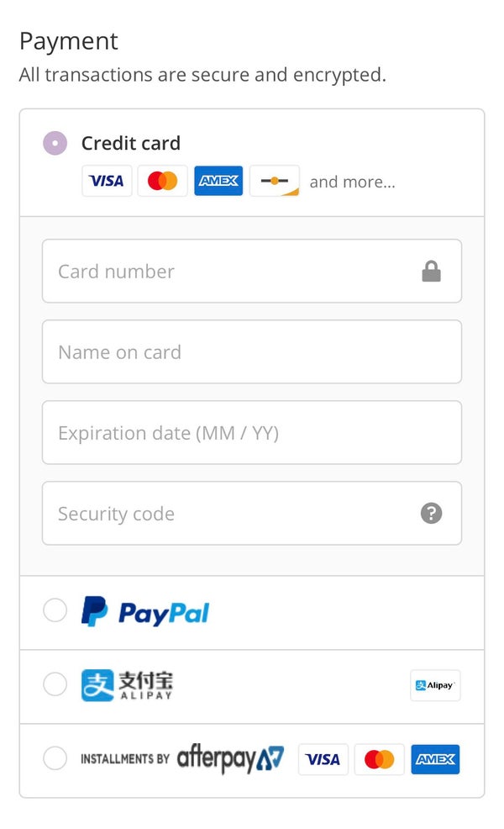Select the Credit card radio button
Image resolution: width=504 pixels, height=829 pixels.
click(55, 144)
